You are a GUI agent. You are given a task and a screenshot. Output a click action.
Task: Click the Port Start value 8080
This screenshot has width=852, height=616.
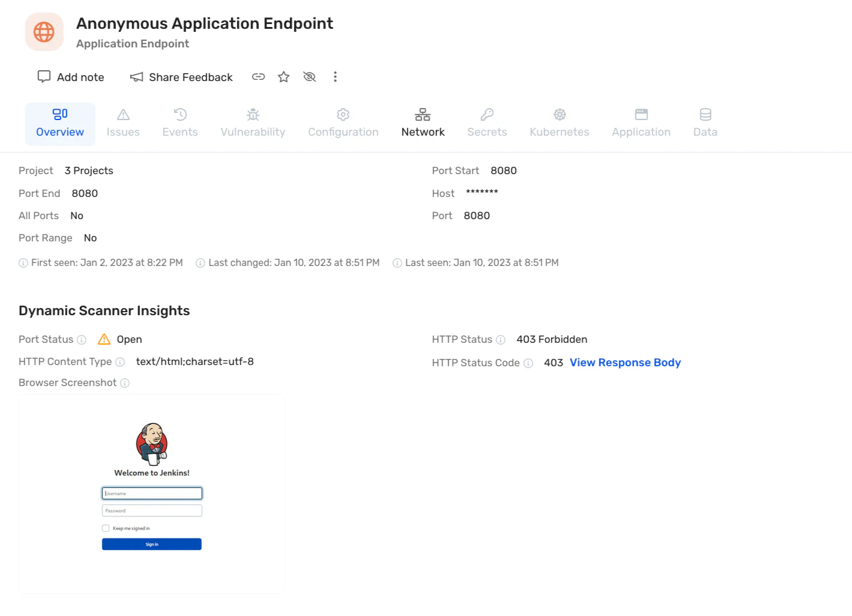[x=504, y=171]
